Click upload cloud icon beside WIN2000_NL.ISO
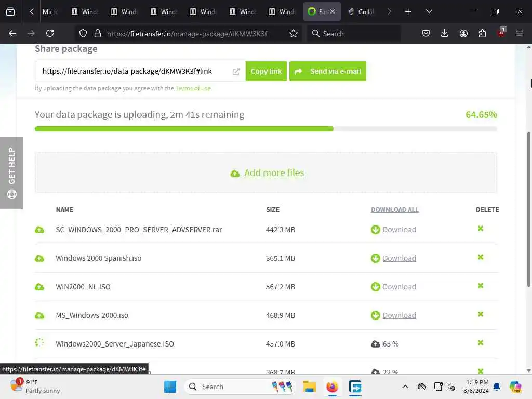This screenshot has width=532, height=399. (39, 287)
